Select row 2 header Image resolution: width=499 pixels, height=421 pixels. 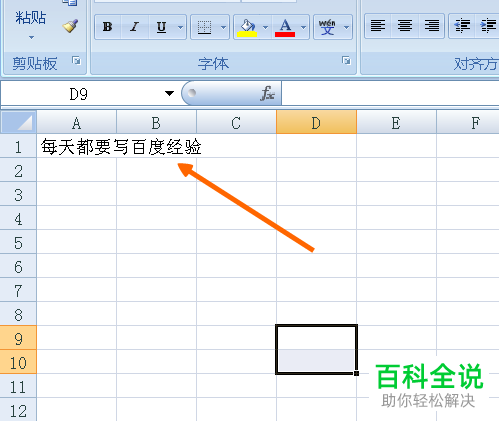[18, 170]
